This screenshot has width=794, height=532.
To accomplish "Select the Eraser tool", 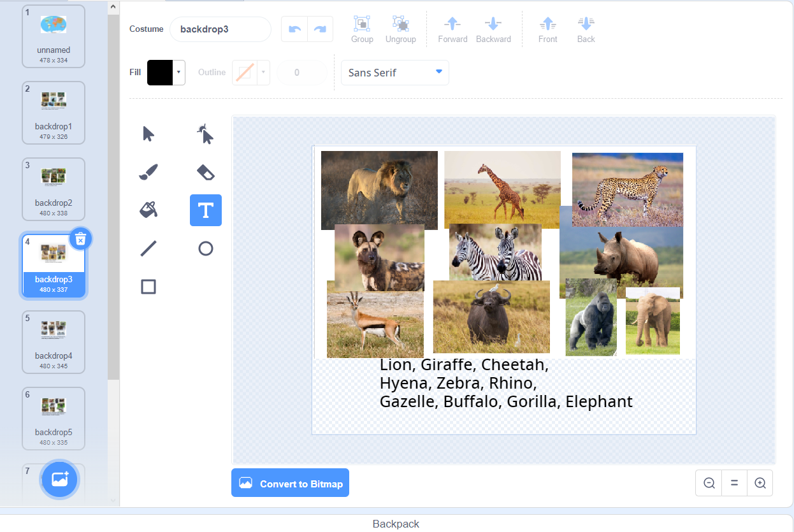I will (x=205, y=172).
